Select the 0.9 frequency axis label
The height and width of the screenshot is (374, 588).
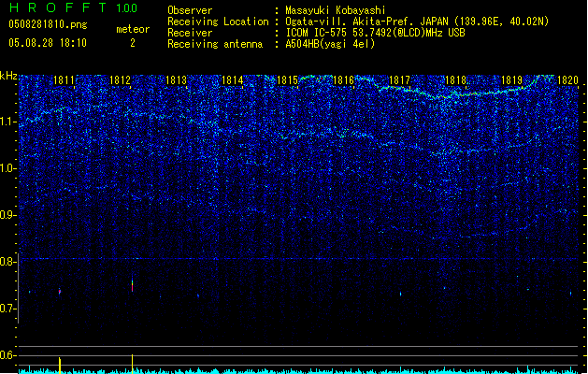8,215
